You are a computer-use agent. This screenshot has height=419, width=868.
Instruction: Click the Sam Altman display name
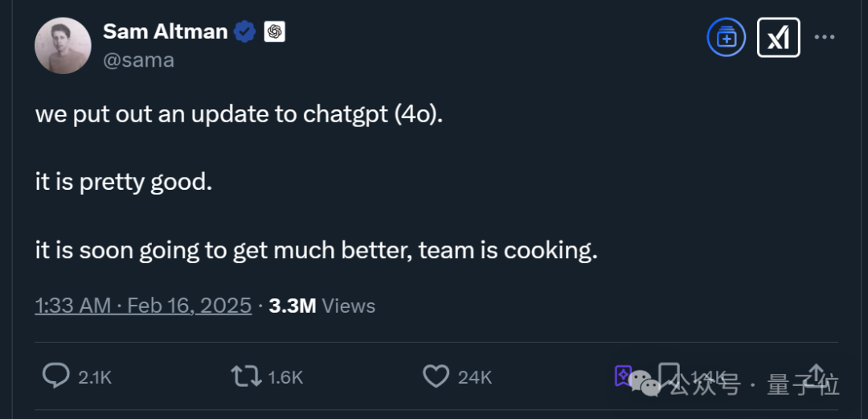pyautogui.click(x=165, y=31)
